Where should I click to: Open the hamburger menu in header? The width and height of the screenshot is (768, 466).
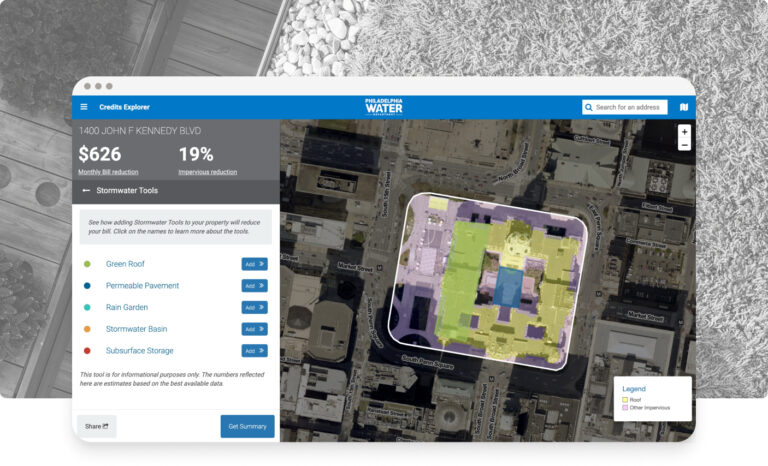point(84,107)
